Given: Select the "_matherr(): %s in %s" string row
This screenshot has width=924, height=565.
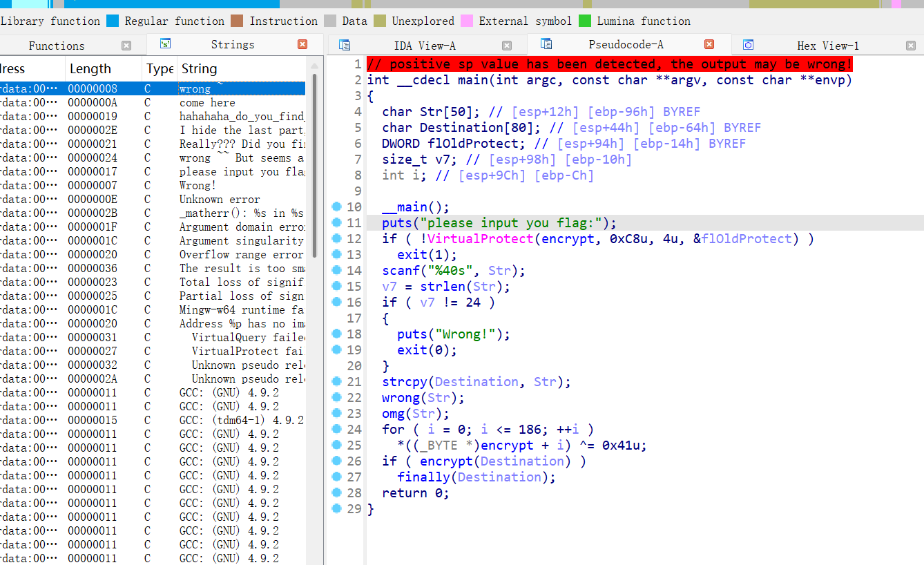Looking at the screenshot, I should coord(153,213).
